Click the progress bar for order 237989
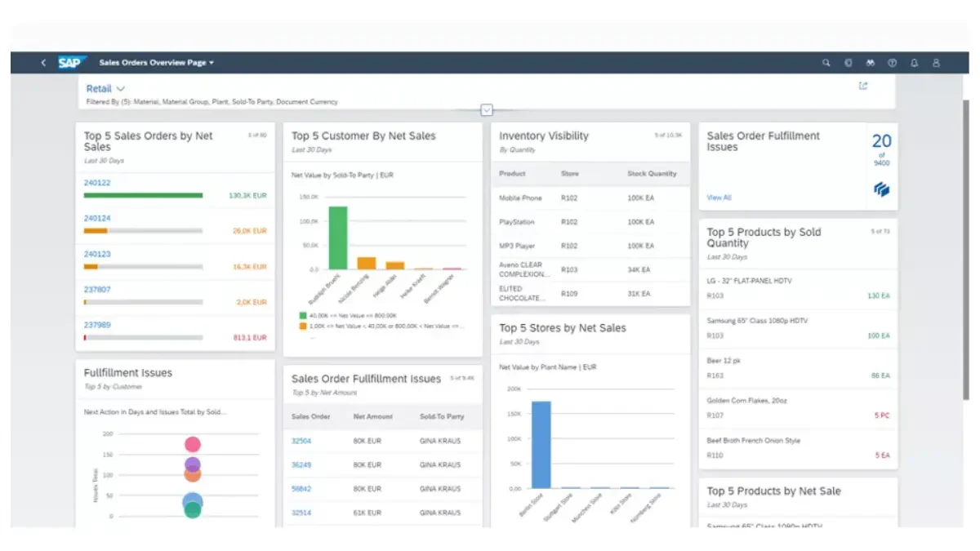The width and height of the screenshot is (980, 551). [x=143, y=337]
